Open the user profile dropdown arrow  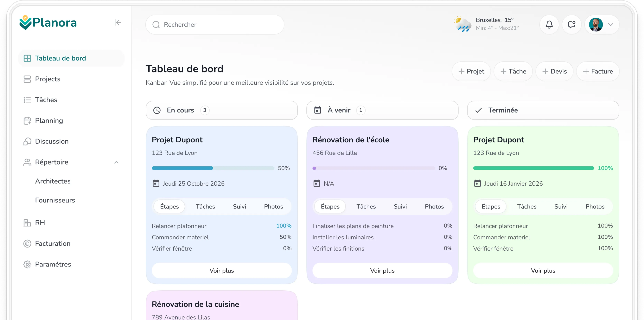tap(610, 25)
